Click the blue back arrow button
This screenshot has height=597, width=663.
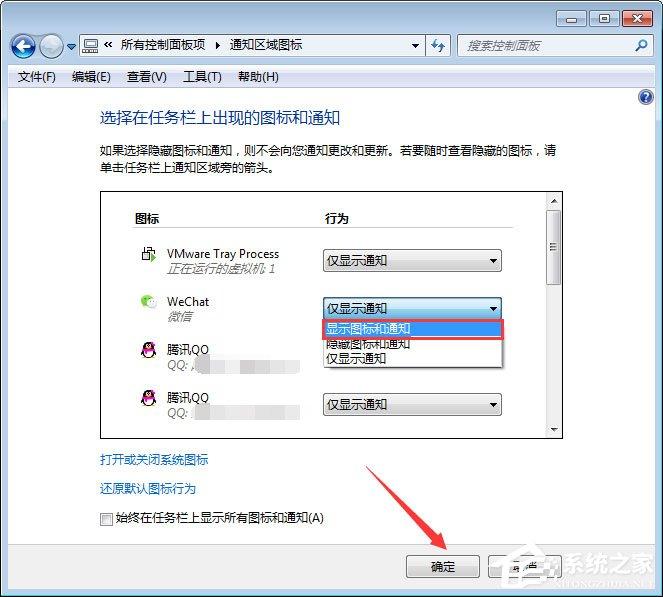click(x=23, y=46)
